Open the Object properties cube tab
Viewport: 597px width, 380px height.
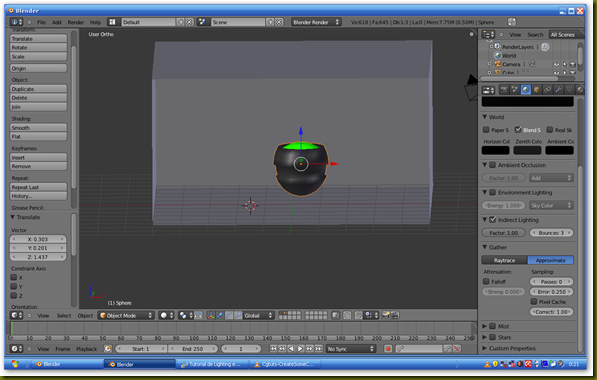point(536,90)
